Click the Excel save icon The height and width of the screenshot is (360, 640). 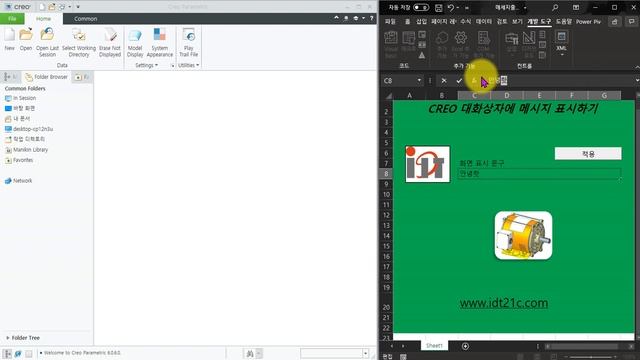(438, 8)
